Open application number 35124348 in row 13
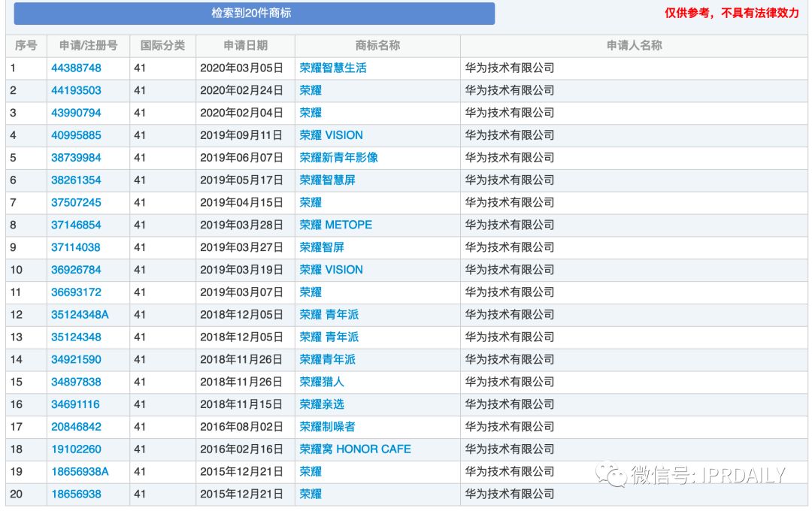 76,337
